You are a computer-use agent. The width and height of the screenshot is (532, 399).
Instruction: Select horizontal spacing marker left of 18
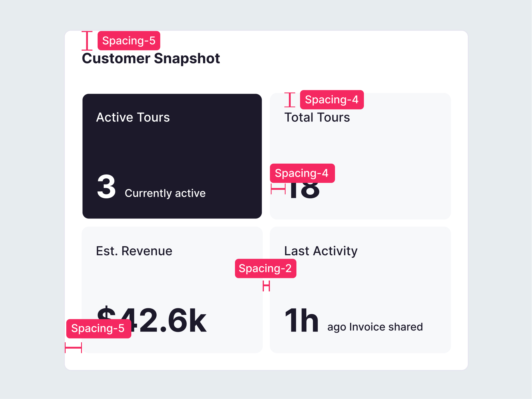(278, 189)
